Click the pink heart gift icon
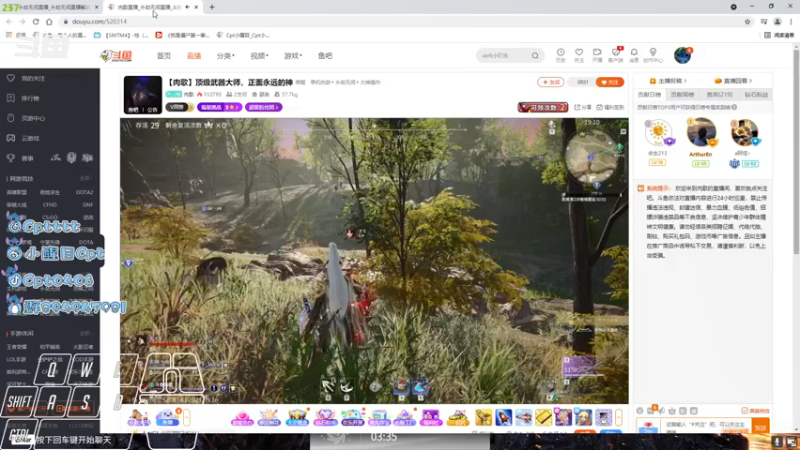 click(x=242, y=417)
